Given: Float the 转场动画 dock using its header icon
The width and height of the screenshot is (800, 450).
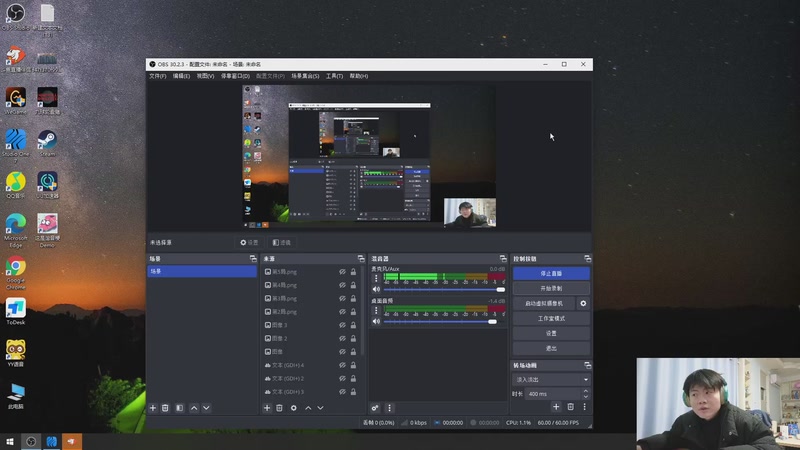Looking at the screenshot, I should (x=588, y=365).
